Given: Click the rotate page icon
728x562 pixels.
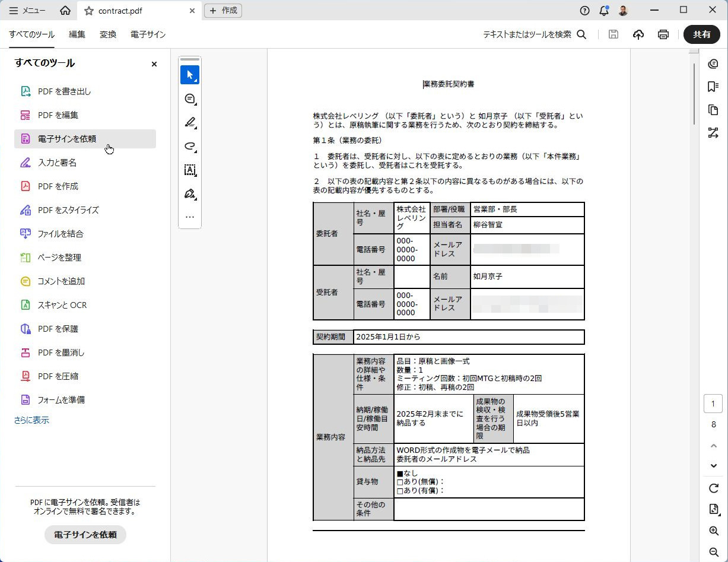Looking at the screenshot, I should point(714,488).
